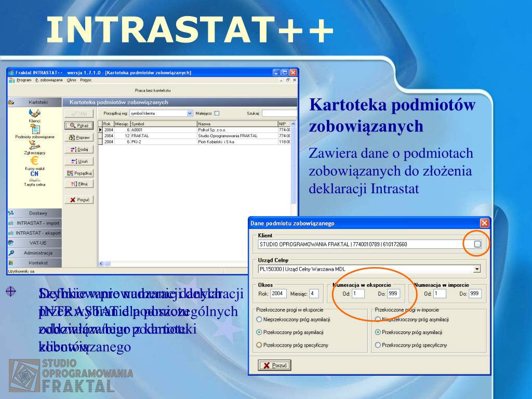Click the Fraktal INTRASTAT++ title bar app icon
532x399 pixels.
click(x=11, y=73)
